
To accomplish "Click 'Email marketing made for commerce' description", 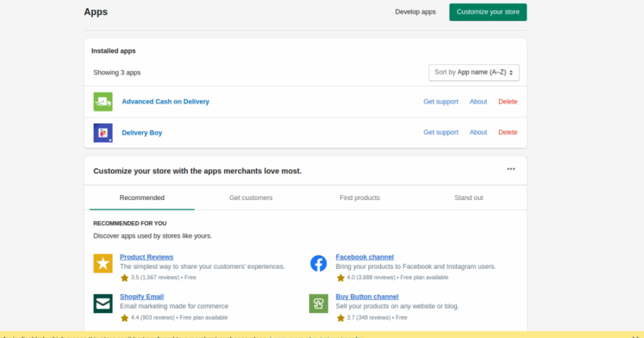I will pyautogui.click(x=174, y=306).
